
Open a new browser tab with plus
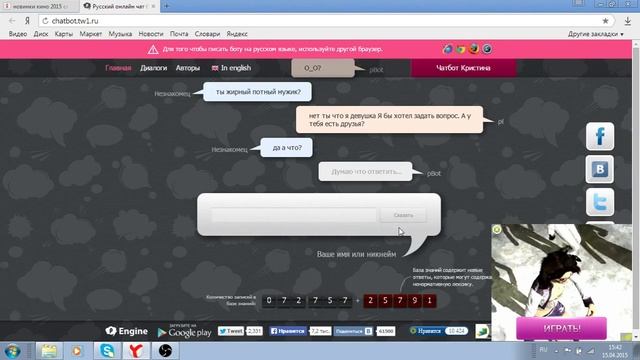(x=167, y=6)
